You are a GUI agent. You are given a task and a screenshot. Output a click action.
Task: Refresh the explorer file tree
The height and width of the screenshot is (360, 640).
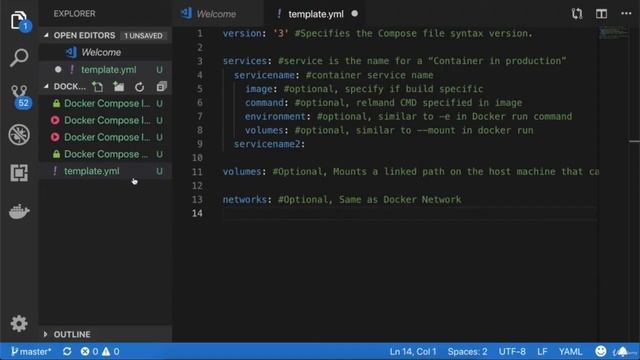tap(140, 87)
